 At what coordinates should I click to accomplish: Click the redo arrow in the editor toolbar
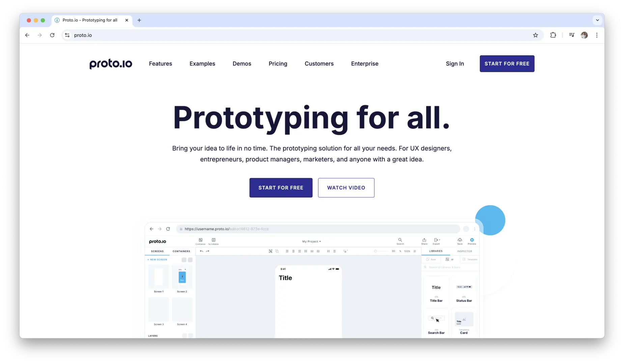tap(207, 251)
